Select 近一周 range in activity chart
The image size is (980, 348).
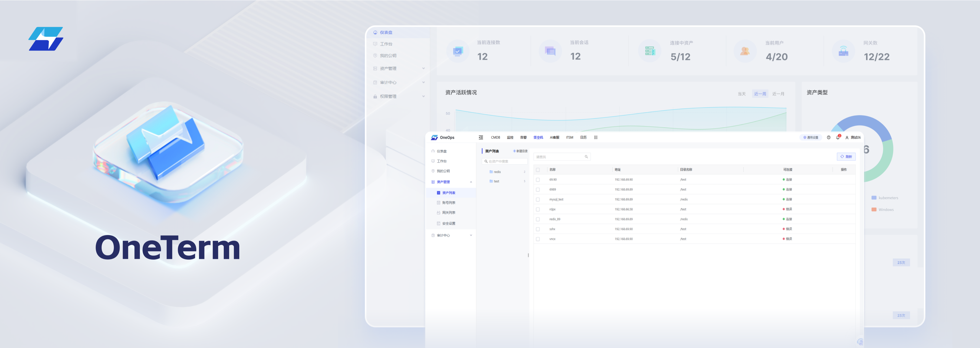pos(760,94)
